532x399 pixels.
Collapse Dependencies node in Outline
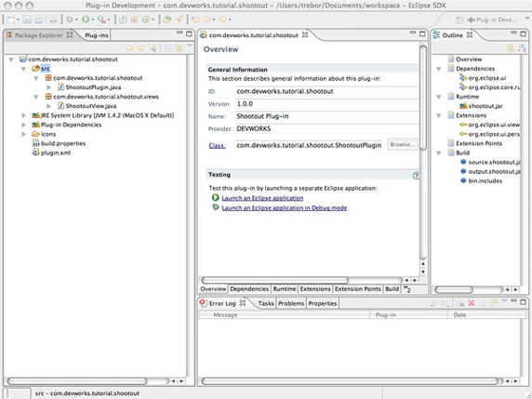click(439, 69)
